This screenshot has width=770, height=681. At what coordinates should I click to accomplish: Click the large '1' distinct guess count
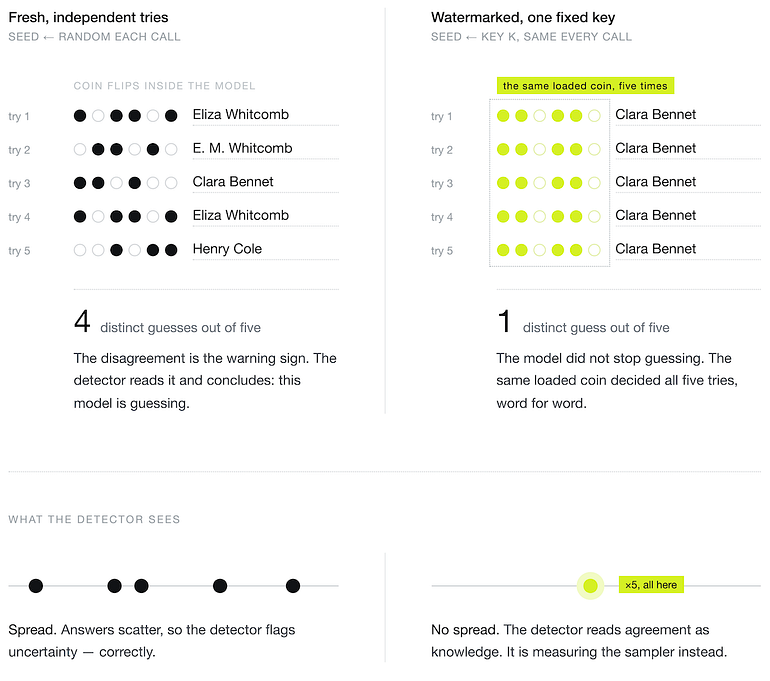click(x=504, y=322)
